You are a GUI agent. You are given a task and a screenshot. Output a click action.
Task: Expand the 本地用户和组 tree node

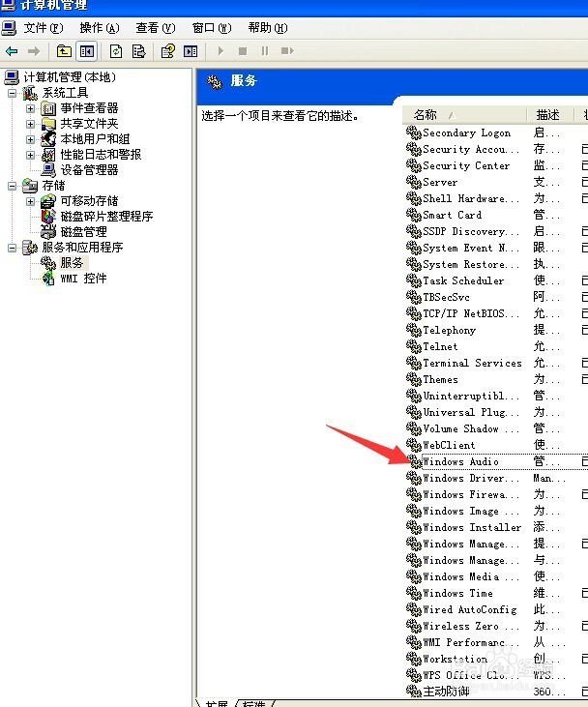(30, 139)
